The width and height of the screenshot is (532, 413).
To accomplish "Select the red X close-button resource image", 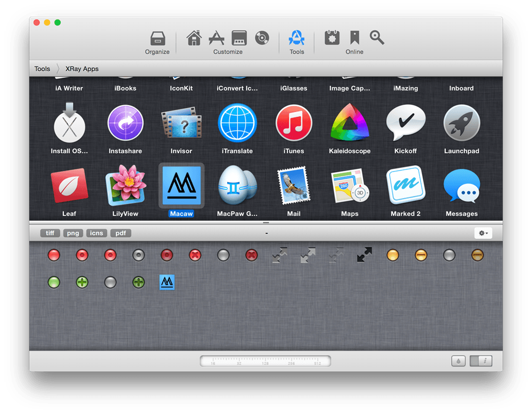I will pyautogui.click(x=195, y=255).
